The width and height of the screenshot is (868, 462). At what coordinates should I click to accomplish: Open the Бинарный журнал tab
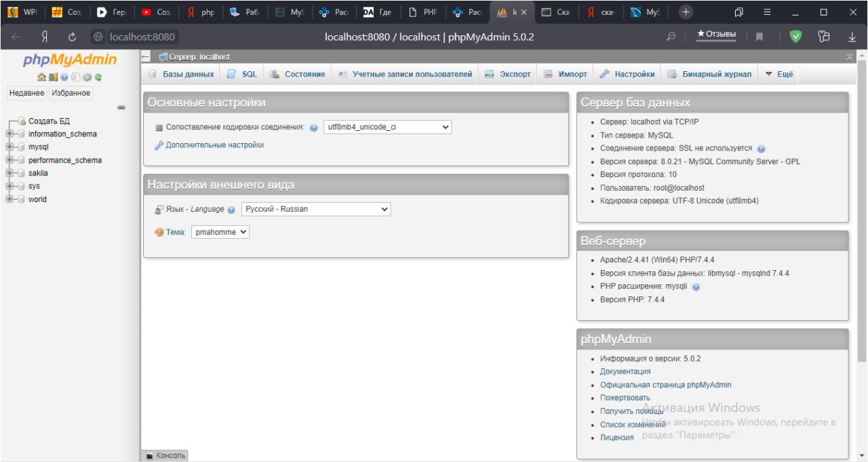[709, 74]
